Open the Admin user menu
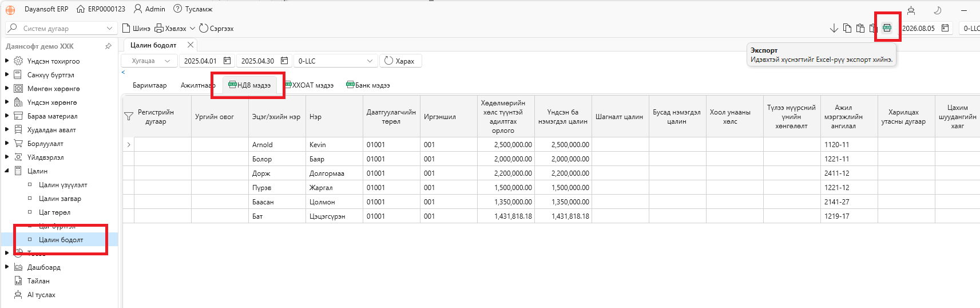Screen dimensions: 980x308 (149, 9)
